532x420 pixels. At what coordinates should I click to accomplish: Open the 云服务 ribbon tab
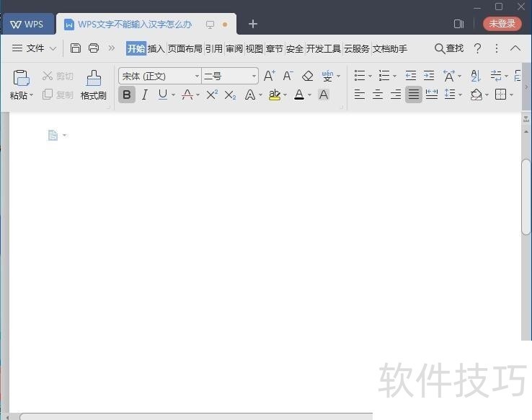pyautogui.click(x=357, y=48)
